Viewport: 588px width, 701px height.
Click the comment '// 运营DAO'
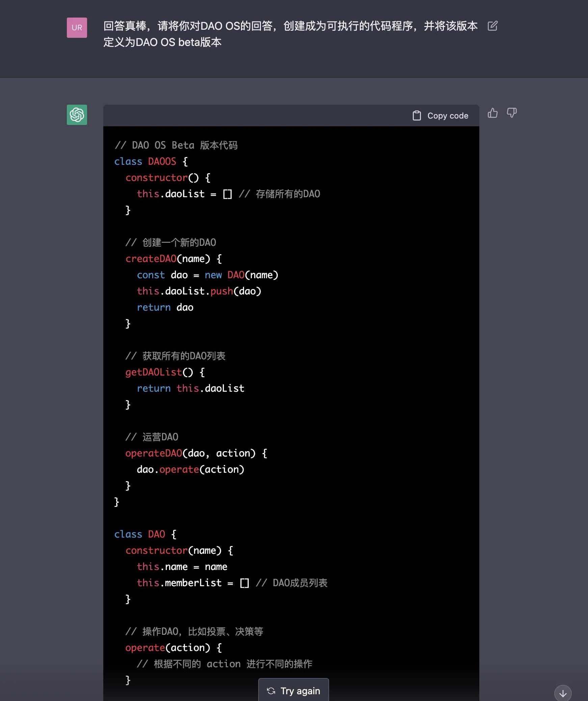(x=152, y=437)
